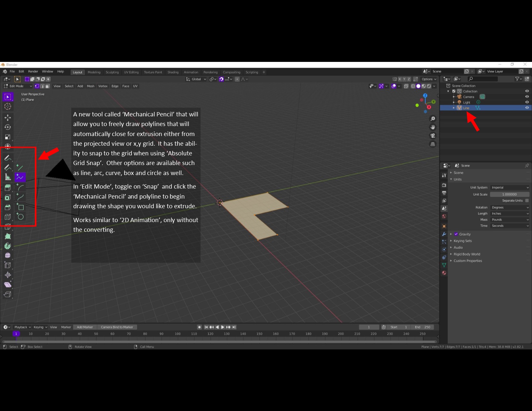Open the Render menu

pyautogui.click(x=33, y=72)
